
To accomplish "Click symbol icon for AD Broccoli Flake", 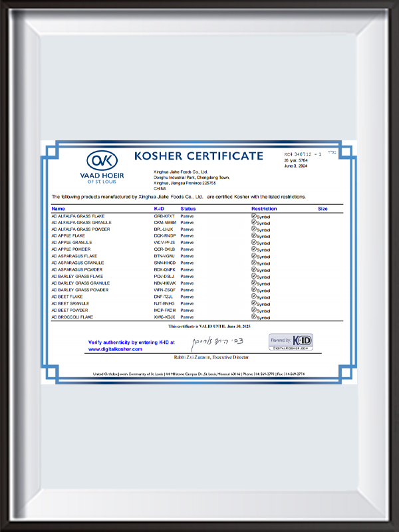I will [253, 317].
